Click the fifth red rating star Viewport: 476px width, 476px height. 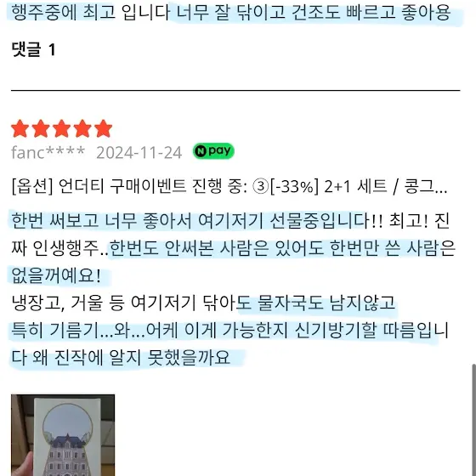coord(103,128)
